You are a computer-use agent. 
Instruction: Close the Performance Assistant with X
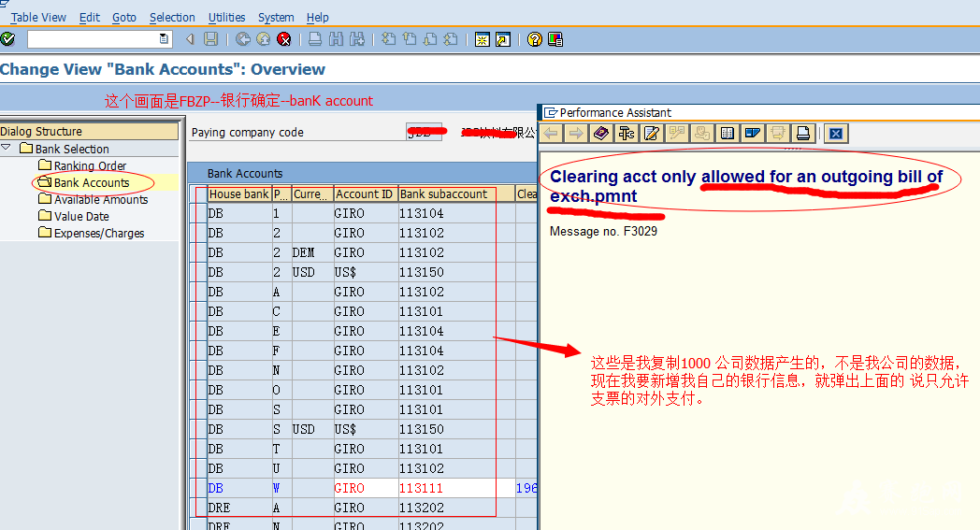tap(836, 133)
